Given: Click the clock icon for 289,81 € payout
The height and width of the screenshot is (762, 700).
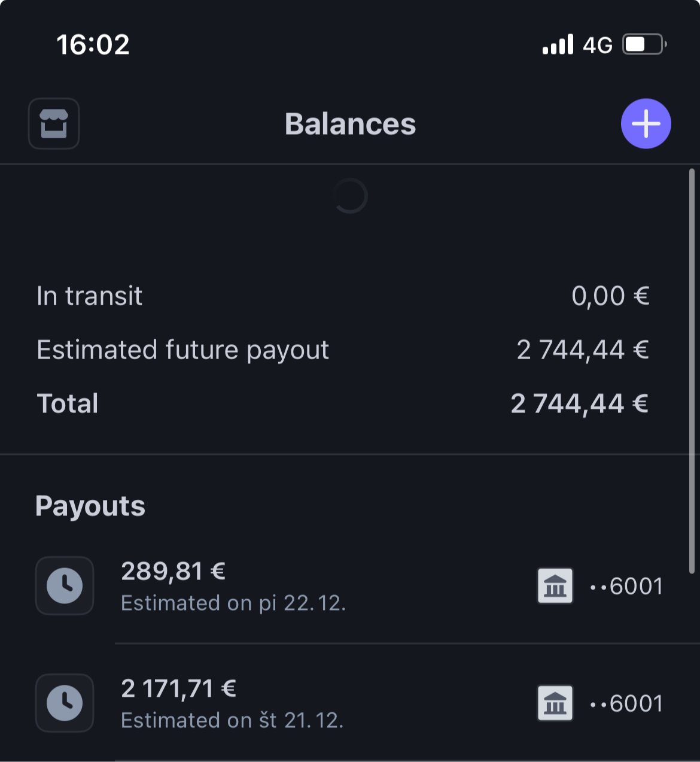Looking at the screenshot, I should click(x=65, y=585).
